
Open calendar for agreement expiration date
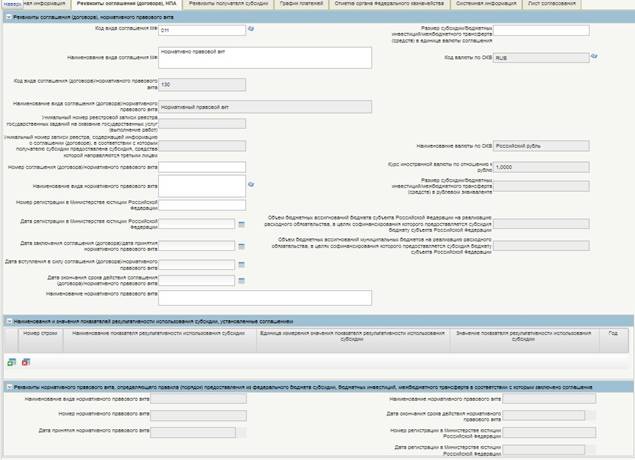pyautogui.click(x=241, y=280)
